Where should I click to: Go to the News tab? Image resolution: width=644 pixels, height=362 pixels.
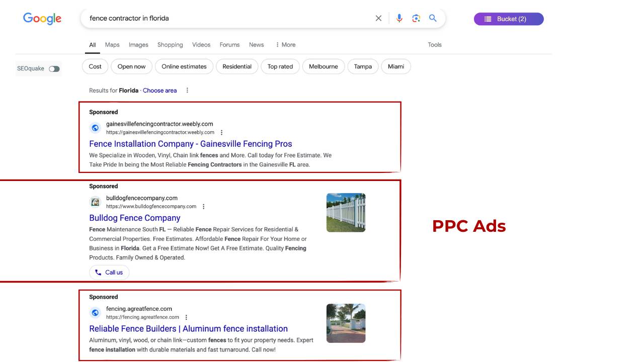point(256,45)
